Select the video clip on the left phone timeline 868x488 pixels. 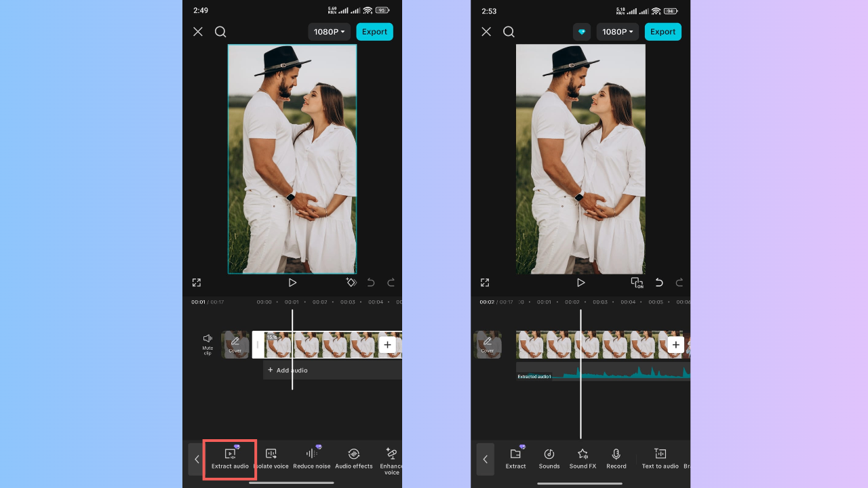pyautogui.click(x=327, y=345)
